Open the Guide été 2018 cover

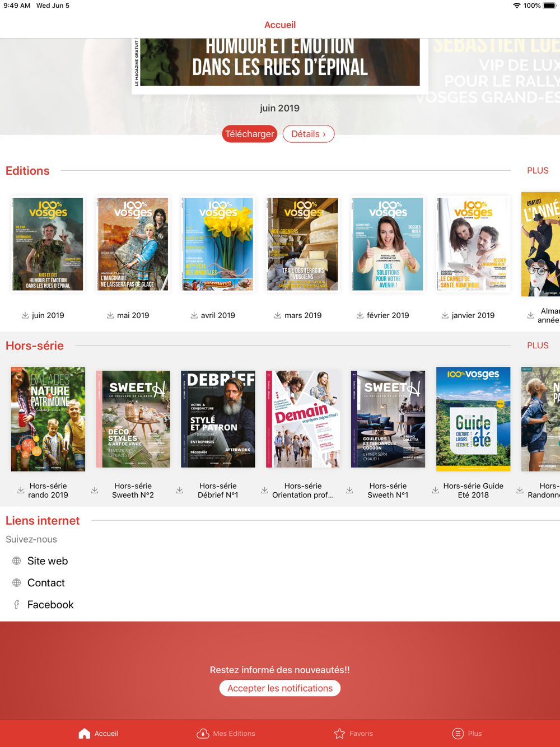pyautogui.click(x=473, y=419)
